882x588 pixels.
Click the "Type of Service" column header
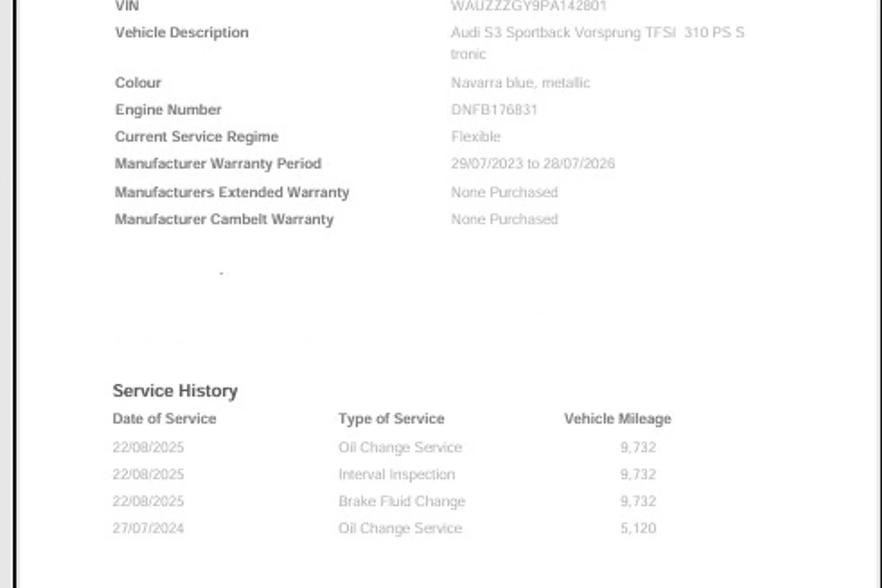click(x=391, y=418)
